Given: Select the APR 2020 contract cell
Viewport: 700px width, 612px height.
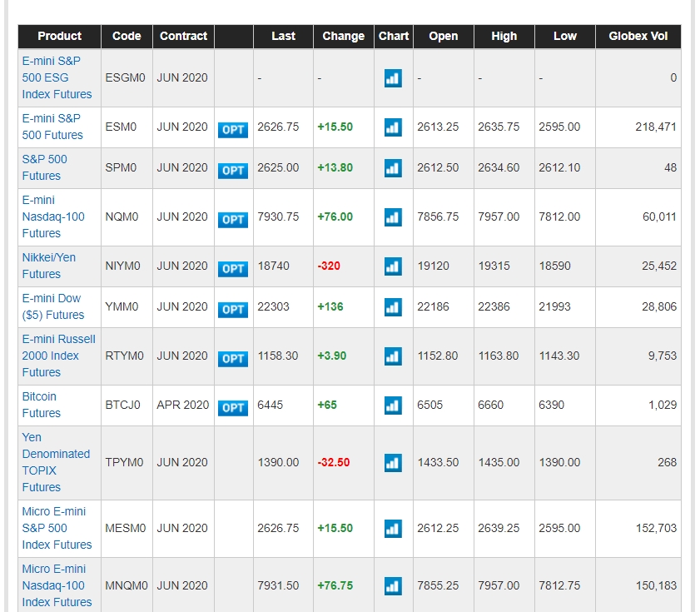Looking at the screenshot, I should point(183,405).
